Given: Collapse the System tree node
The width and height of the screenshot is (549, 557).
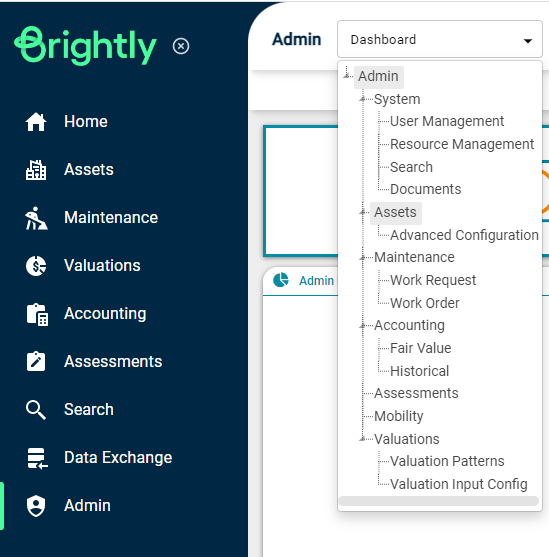Looking at the screenshot, I should point(362,99).
